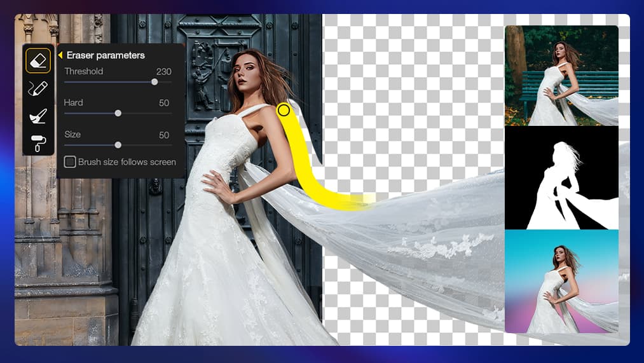Enable the Brush size follows screen checkbox

tap(70, 162)
